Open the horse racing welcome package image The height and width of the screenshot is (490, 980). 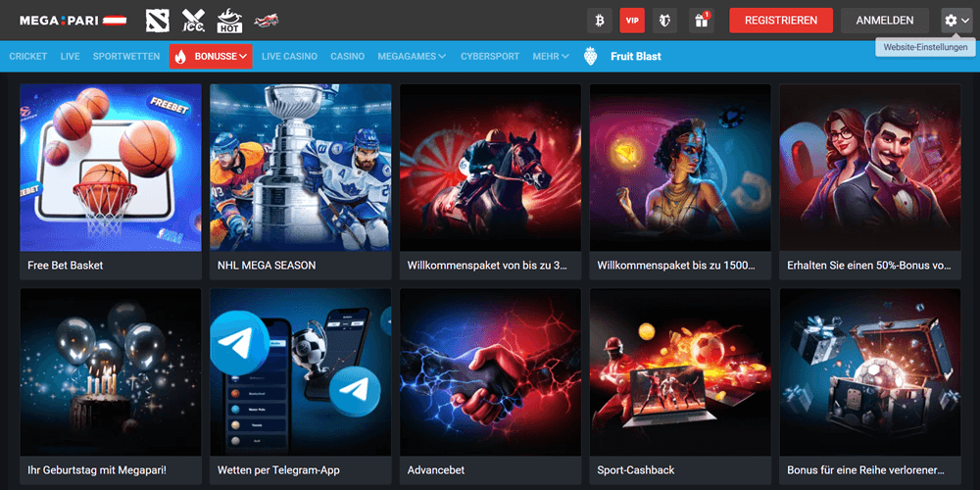point(491,168)
